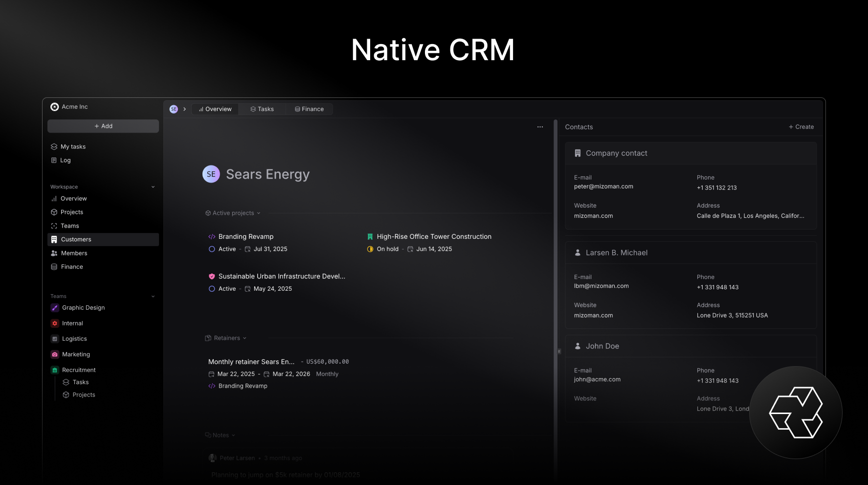Click the US$60,000.00 retainer amount
Screen dimensions: 868x485
tap(328, 362)
